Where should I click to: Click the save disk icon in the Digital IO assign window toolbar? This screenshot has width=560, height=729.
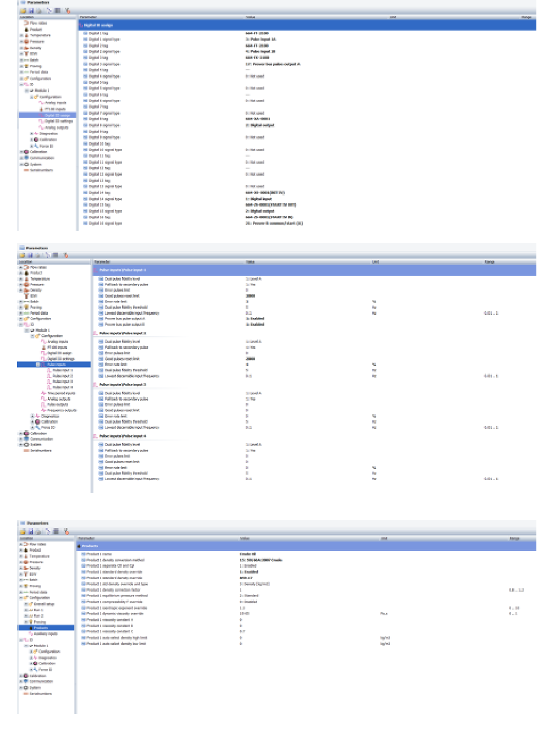click(31, 10)
